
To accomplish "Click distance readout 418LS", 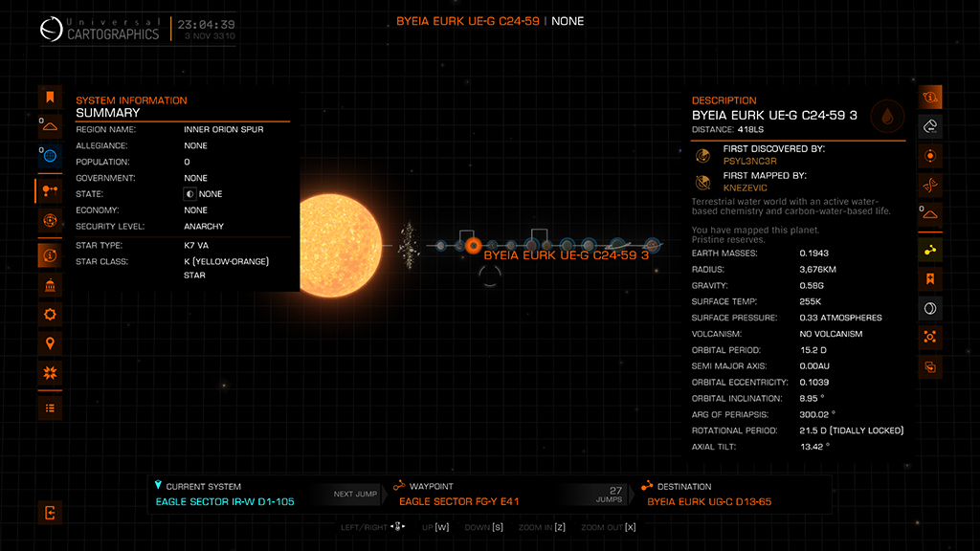I will [x=750, y=129].
